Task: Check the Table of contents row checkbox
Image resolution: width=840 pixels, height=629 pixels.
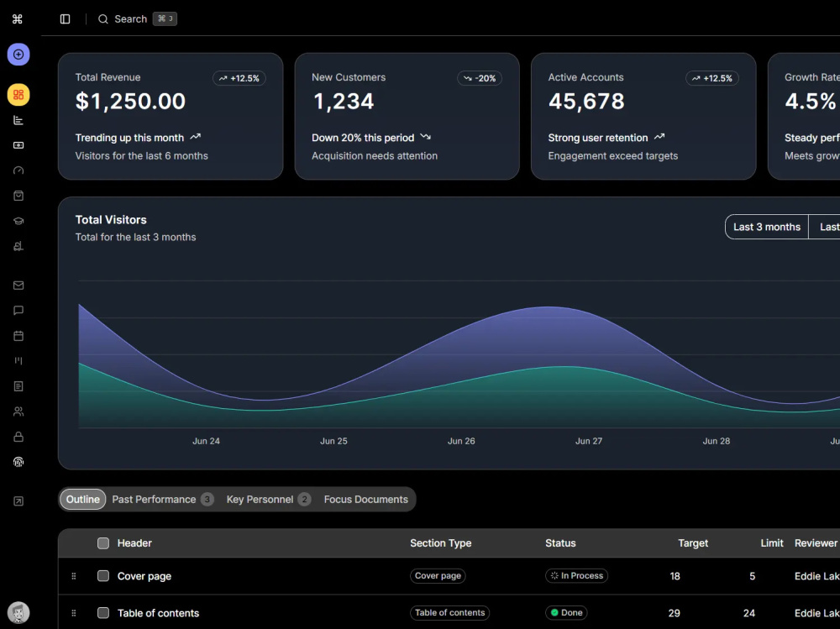Action: click(x=103, y=613)
